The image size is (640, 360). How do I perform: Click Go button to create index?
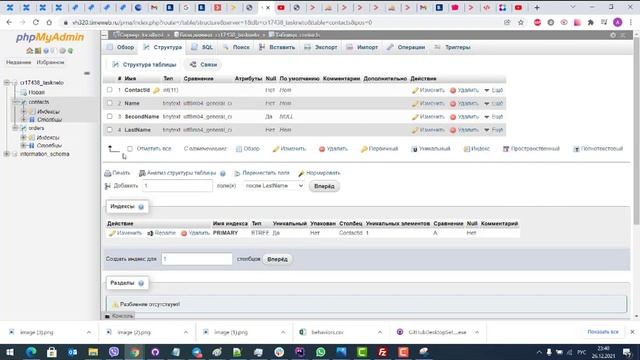click(277, 259)
